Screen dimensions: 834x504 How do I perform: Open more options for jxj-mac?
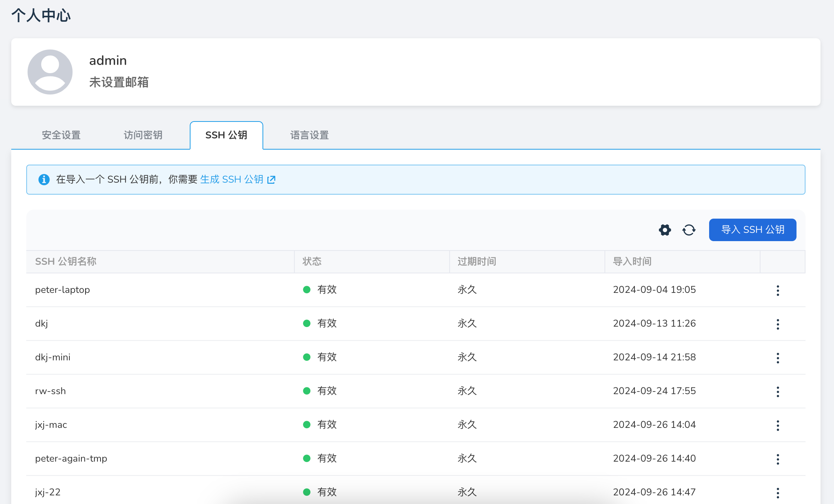tap(778, 425)
